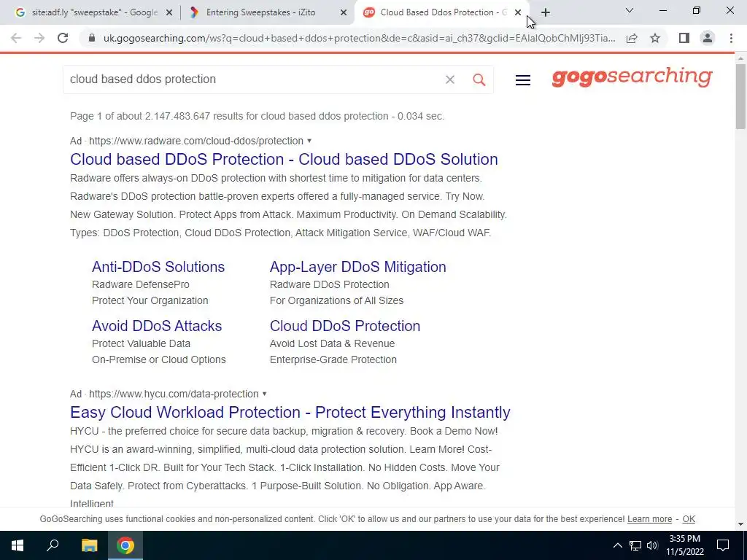The height and width of the screenshot is (560, 747).
Task: Open the Chrome three-dot menu
Action: pyautogui.click(x=731, y=38)
